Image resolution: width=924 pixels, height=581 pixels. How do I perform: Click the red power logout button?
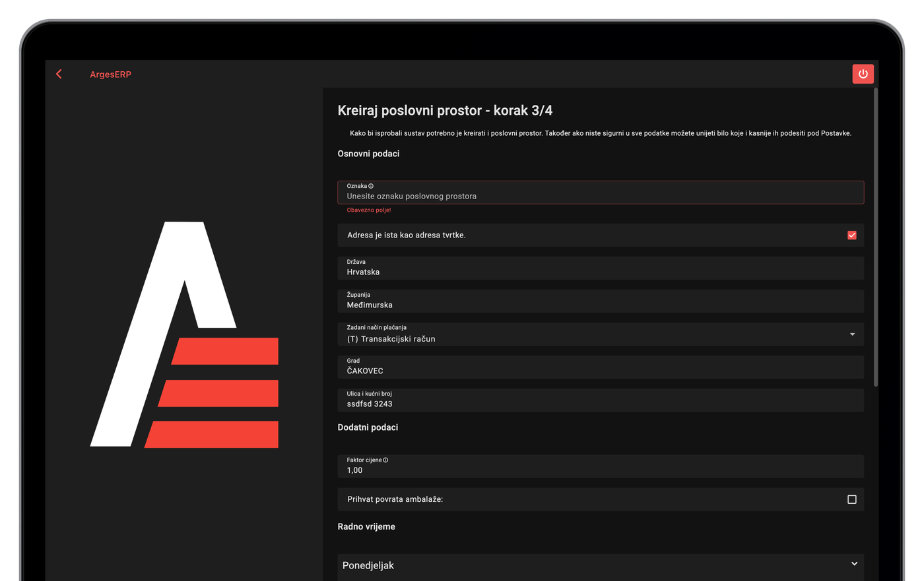click(863, 74)
